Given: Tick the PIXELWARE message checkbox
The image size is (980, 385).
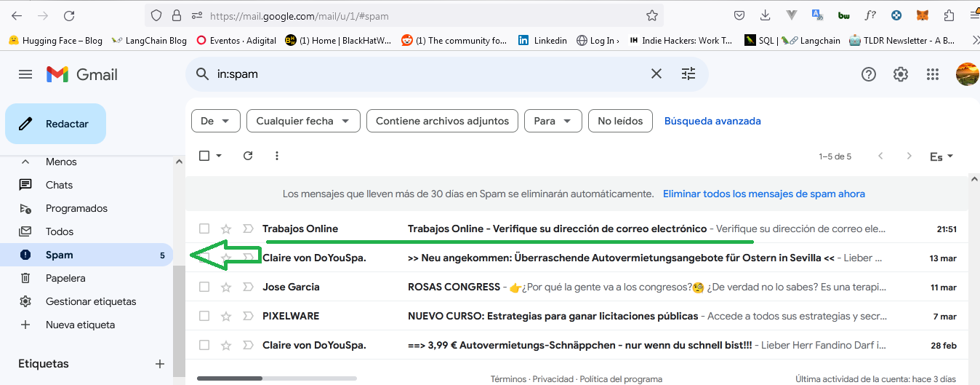Looking at the screenshot, I should click(x=204, y=316).
